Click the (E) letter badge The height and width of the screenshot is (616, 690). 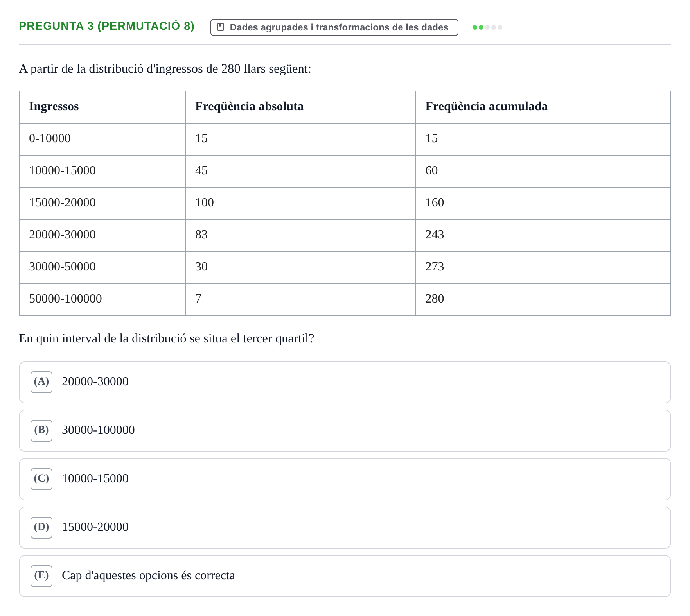pos(41,576)
